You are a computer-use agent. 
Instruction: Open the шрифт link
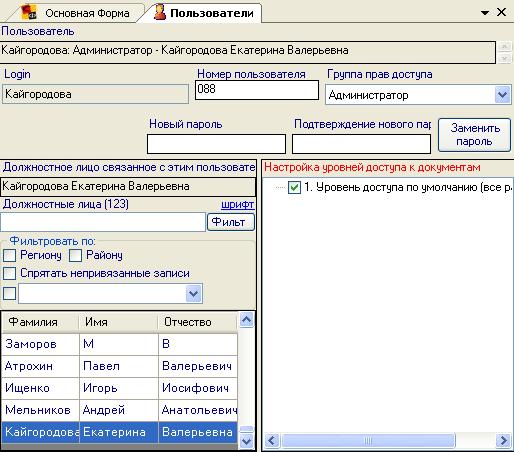coord(238,204)
